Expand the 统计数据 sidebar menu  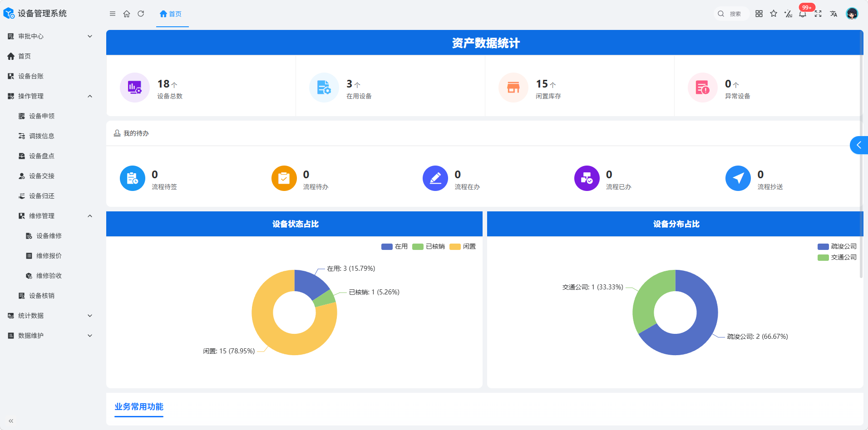[x=50, y=316]
